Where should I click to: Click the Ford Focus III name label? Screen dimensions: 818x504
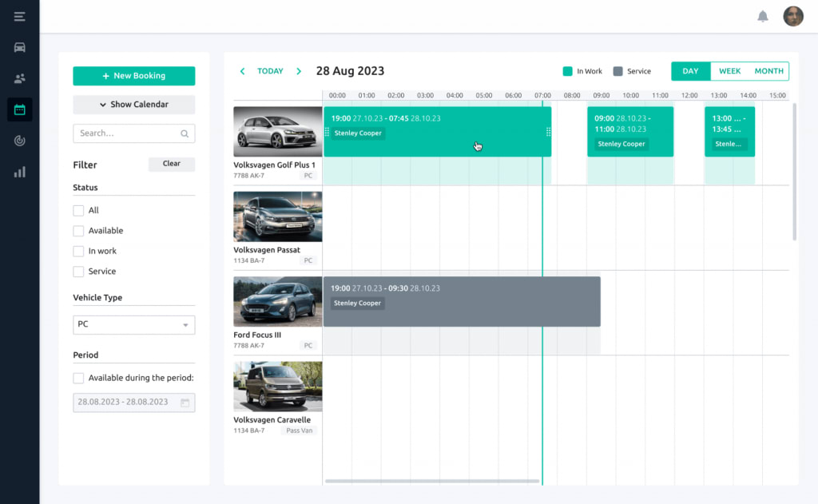click(x=257, y=335)
